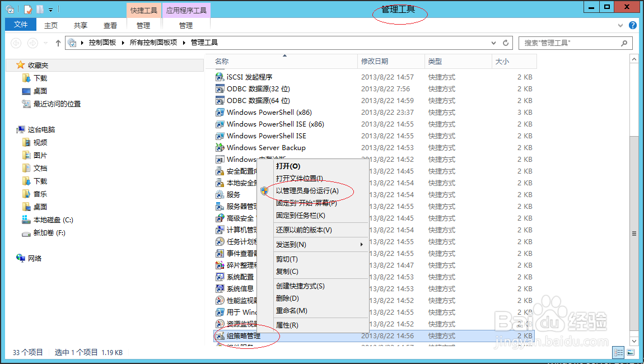Create a new folder via Quick Access icon
The height and width of the screenshot is (364, 644).
click(x=40, y=9)
